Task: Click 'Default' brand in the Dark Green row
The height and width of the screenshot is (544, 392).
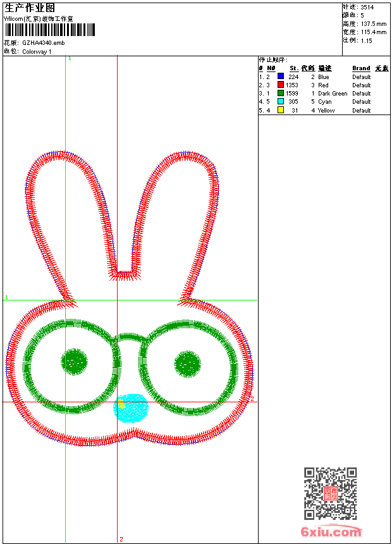Action: (362, 94)
